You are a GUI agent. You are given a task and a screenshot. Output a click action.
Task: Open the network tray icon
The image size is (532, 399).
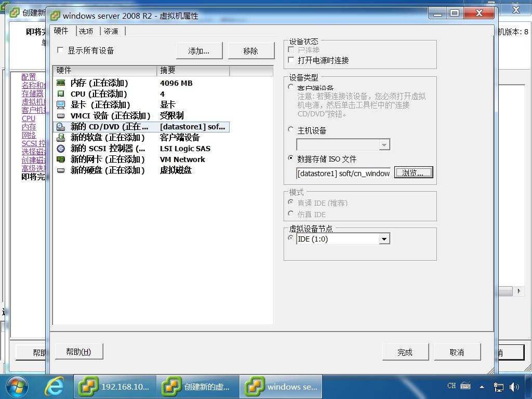[x=498, y=387]
